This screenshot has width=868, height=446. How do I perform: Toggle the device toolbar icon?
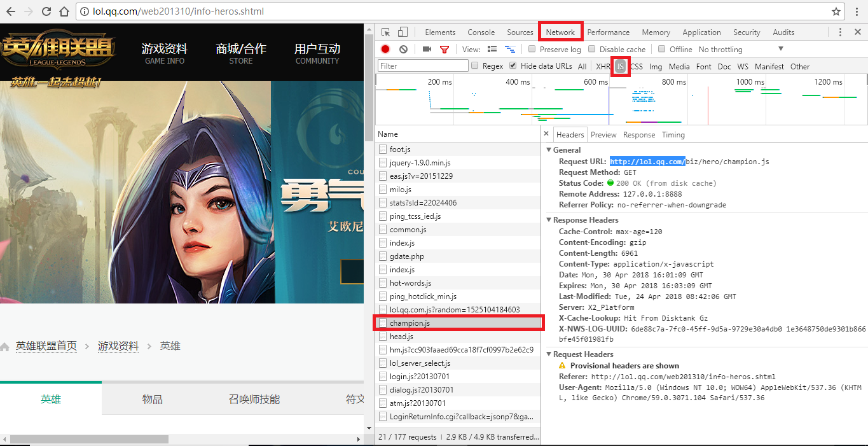(403, 32)
